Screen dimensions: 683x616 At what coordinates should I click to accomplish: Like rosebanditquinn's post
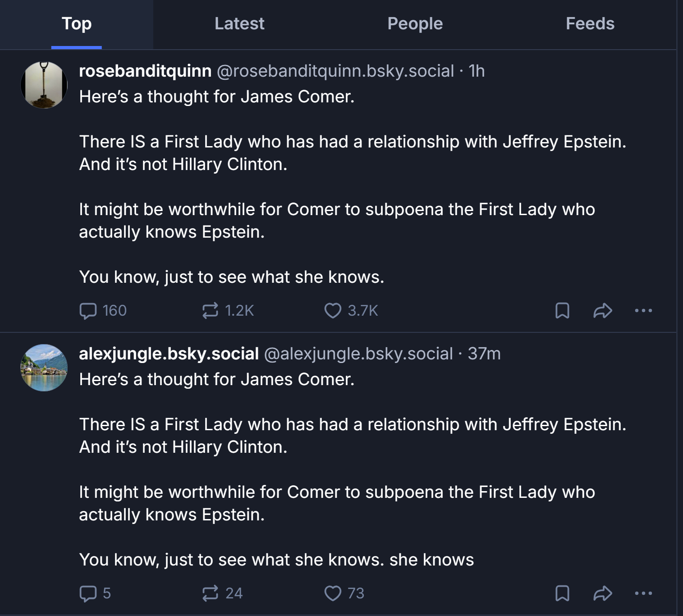click(333, 311)
